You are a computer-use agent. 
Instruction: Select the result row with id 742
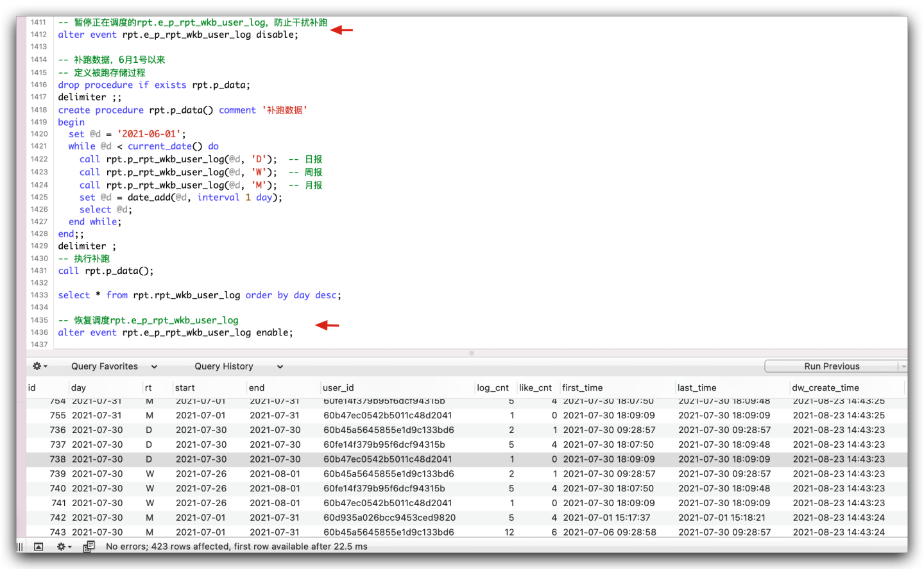pyautogui.click(x=466, y=518)
